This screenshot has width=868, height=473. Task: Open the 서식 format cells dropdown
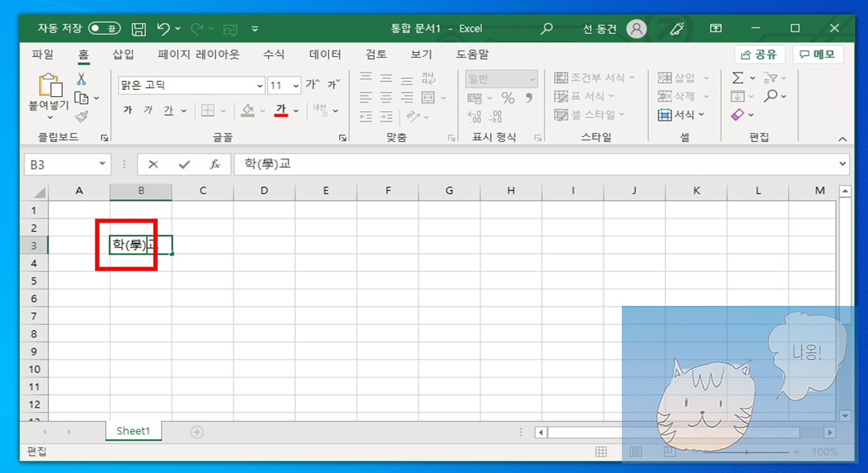point(681,114)
